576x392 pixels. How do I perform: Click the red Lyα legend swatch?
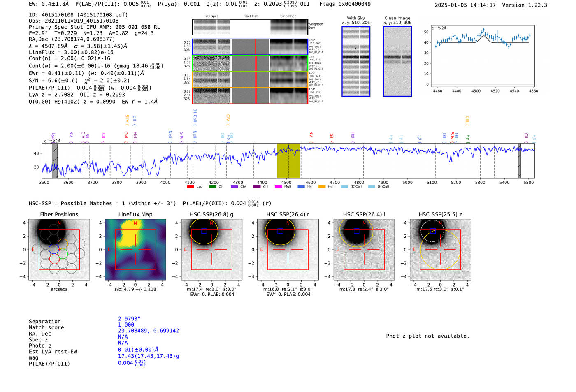[x=190, y=186]
